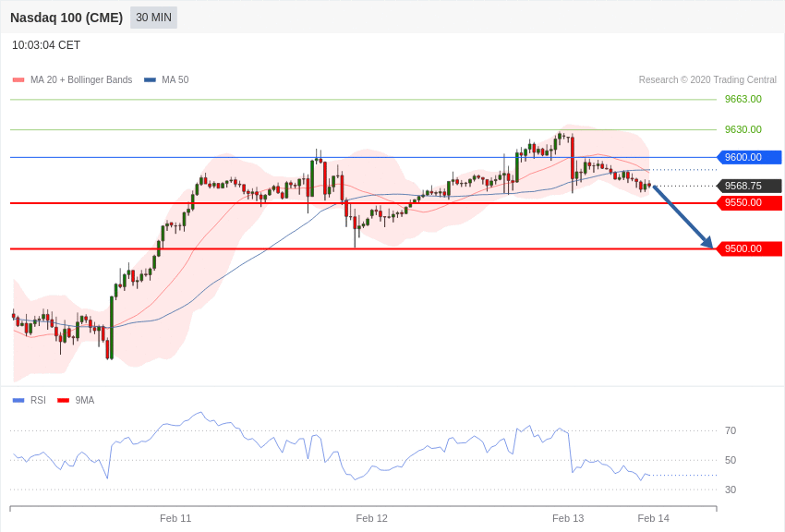Click the Feb 12 date label

pos(372,518)
